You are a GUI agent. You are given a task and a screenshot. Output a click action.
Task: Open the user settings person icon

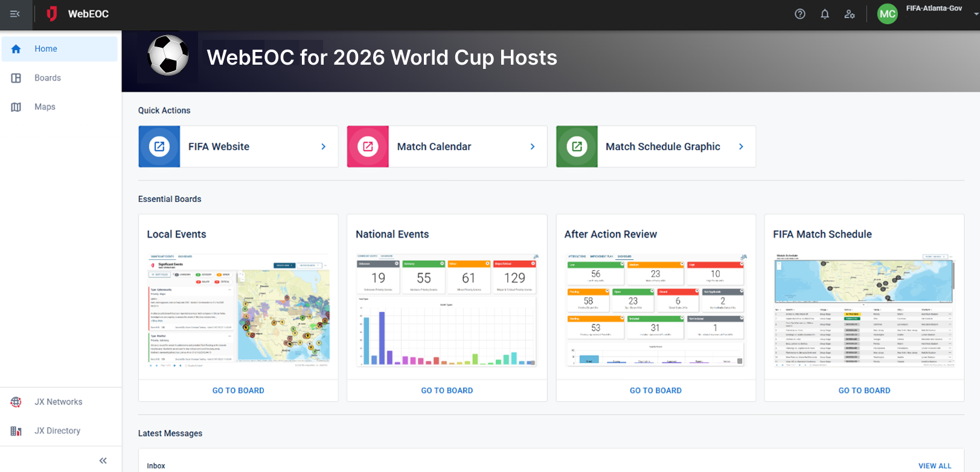click(x=850, y=14)
